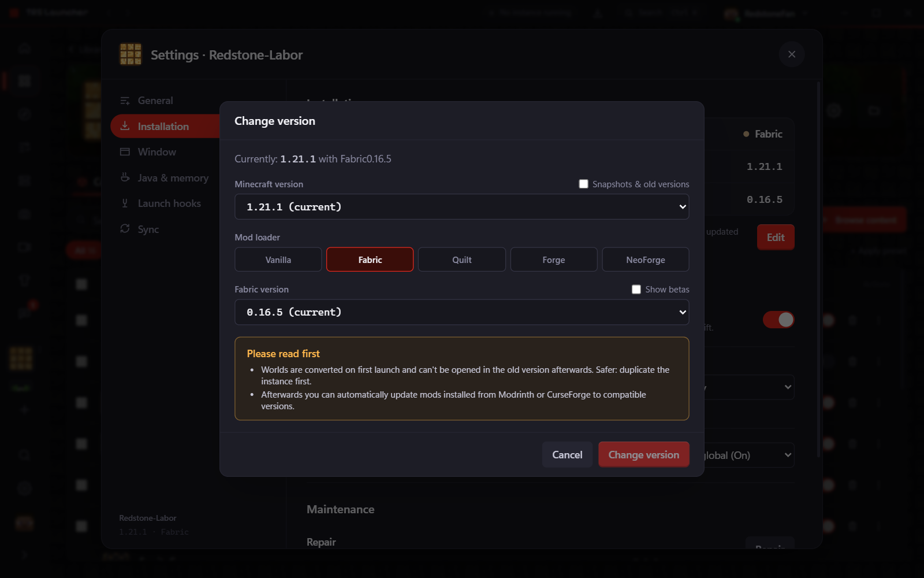Screen dimensions: 924x578
Task: Click the 0.16.5 value in settings
Action: tap(764, 199)
